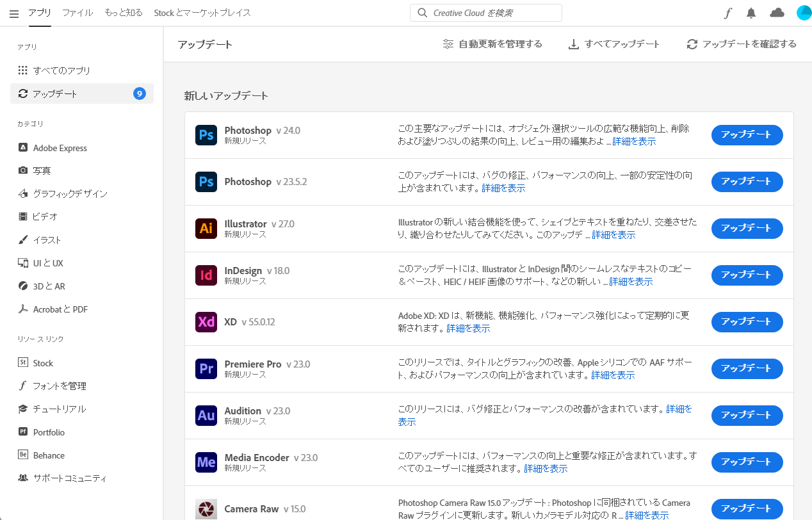Open the Behance resource link

click(x=82, y=455)
